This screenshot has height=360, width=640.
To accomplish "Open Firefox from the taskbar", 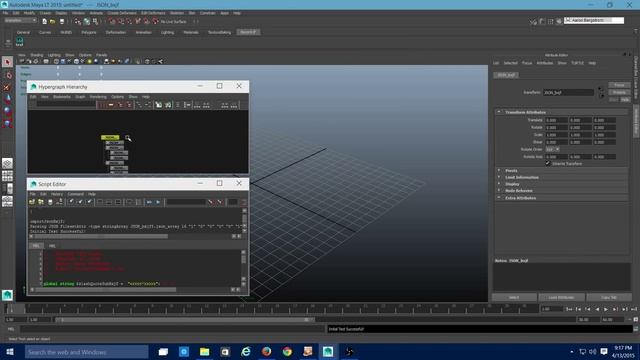I will pyautogui.click(x=266, y=351).
